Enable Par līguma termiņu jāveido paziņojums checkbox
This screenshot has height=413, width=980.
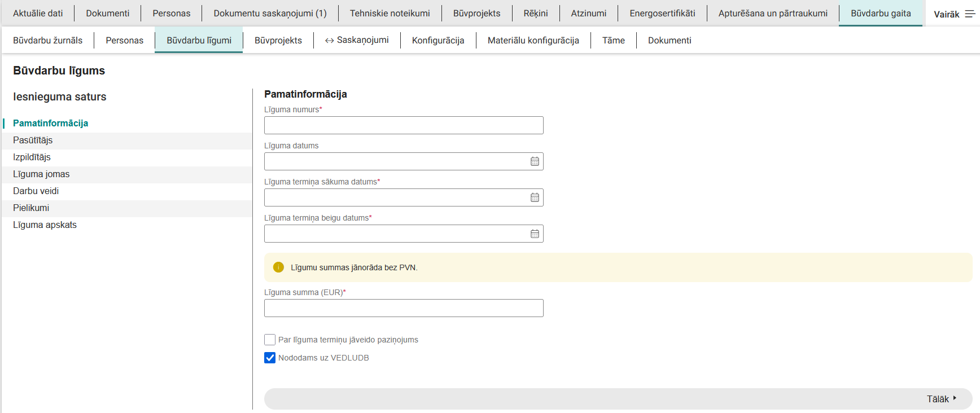[270, 340]
